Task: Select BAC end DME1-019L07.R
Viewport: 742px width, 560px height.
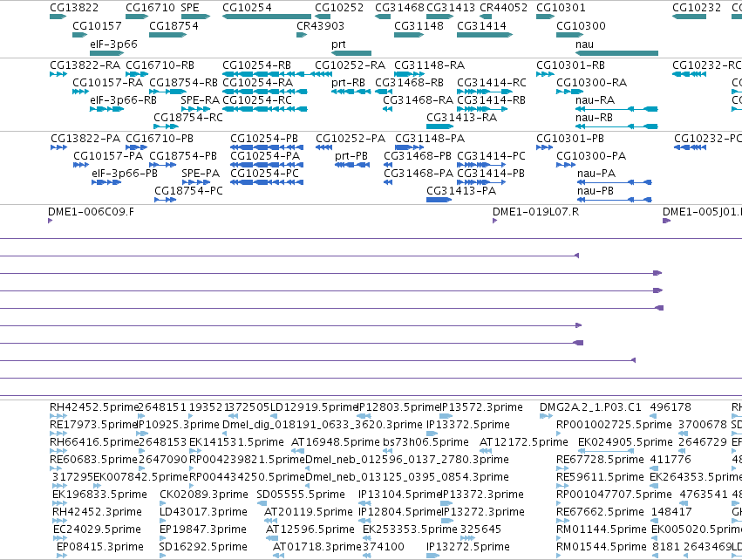Action: click(x=495, y=221)
